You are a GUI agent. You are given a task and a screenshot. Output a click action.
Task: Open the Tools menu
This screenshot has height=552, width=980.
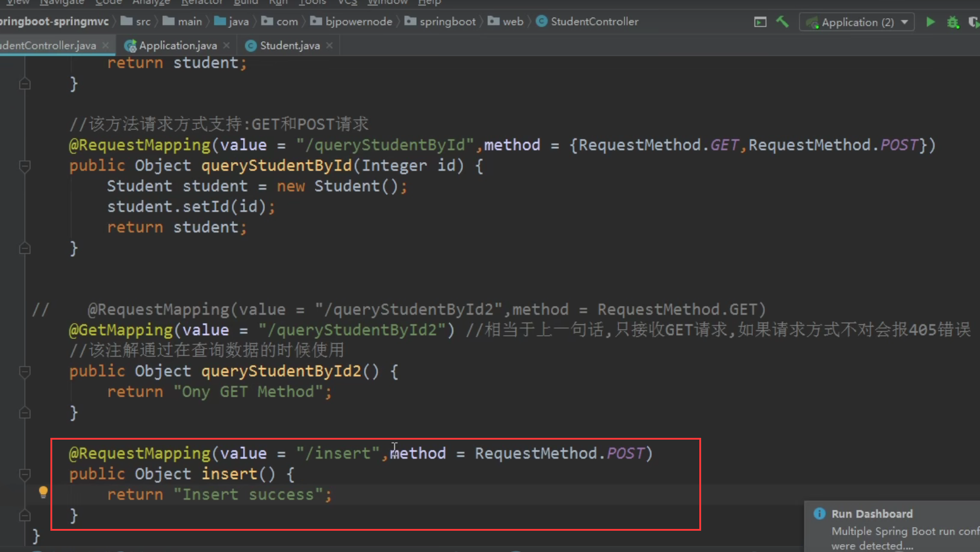312,2
